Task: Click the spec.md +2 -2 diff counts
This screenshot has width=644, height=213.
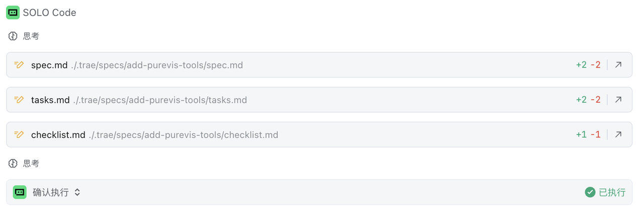Action: (x=588, y=65)
